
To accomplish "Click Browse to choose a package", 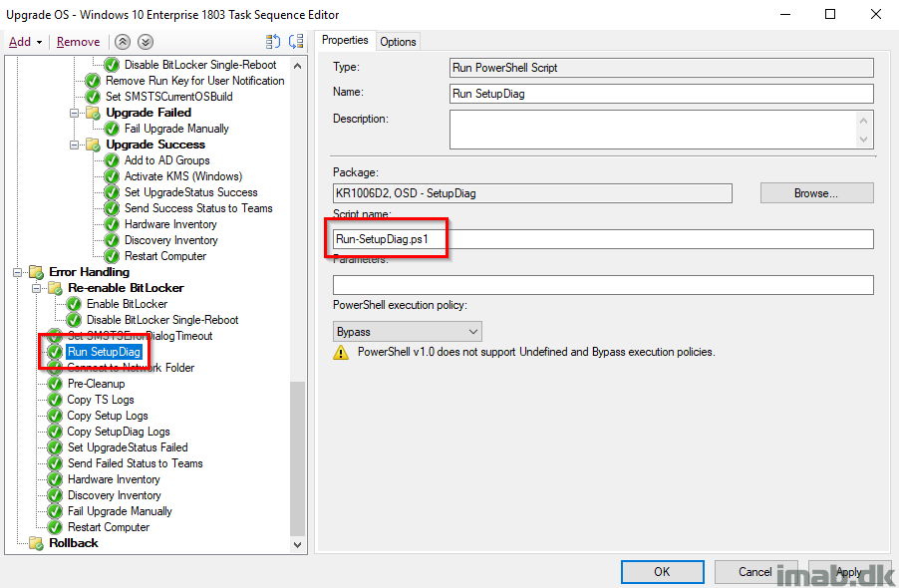I will coord(817,193).
